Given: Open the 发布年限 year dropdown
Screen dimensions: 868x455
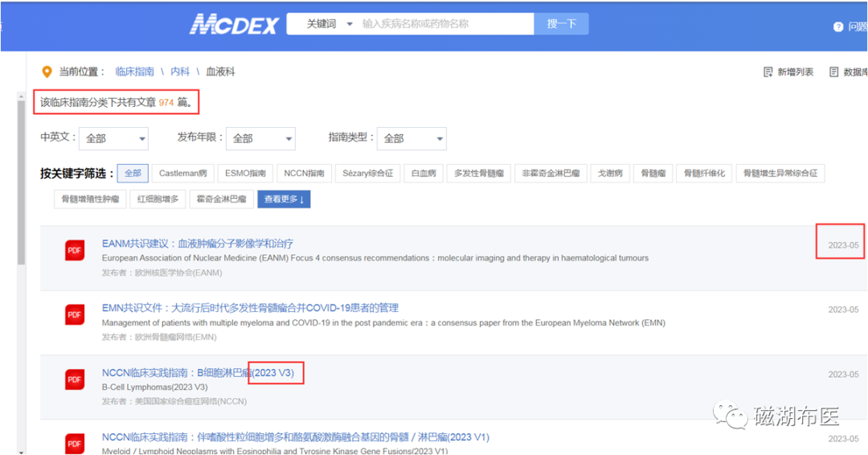Looking at the screenshot, I should 260,138.
